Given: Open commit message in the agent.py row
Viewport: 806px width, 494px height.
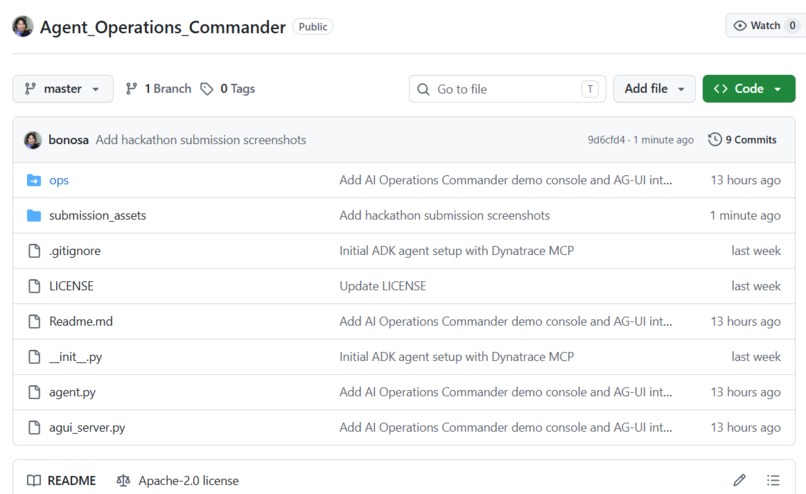Looking at the screenshot, I should [505, 392].
